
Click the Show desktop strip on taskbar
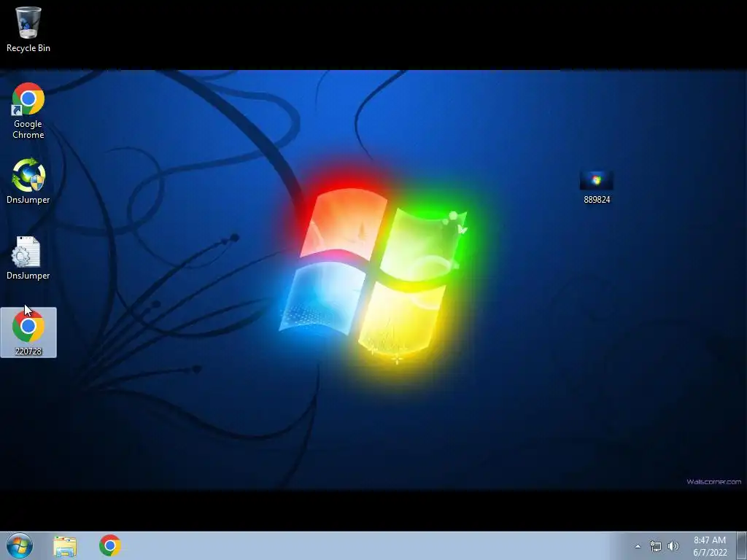point(742,546)
